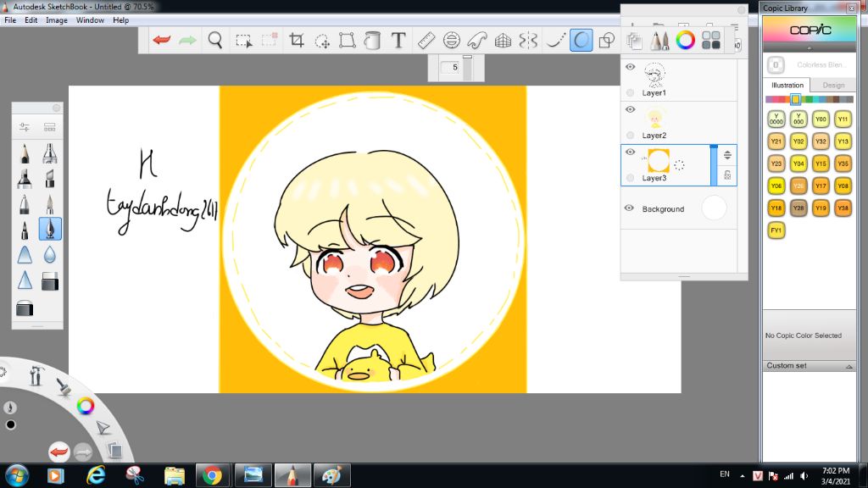This screenshot has width=868, height=488.
Task: Select the Draw Styles shapes tool
Action: (607, 41)
